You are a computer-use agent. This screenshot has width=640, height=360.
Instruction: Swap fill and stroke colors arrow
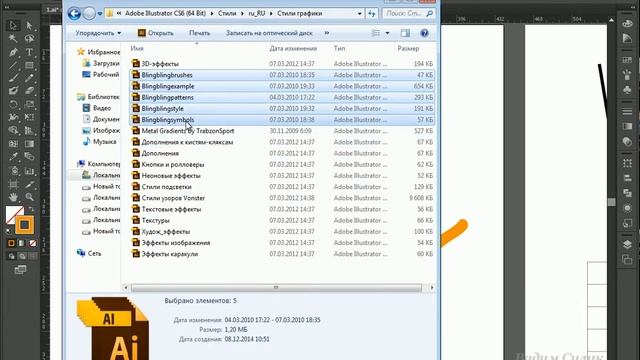point(31,210)
